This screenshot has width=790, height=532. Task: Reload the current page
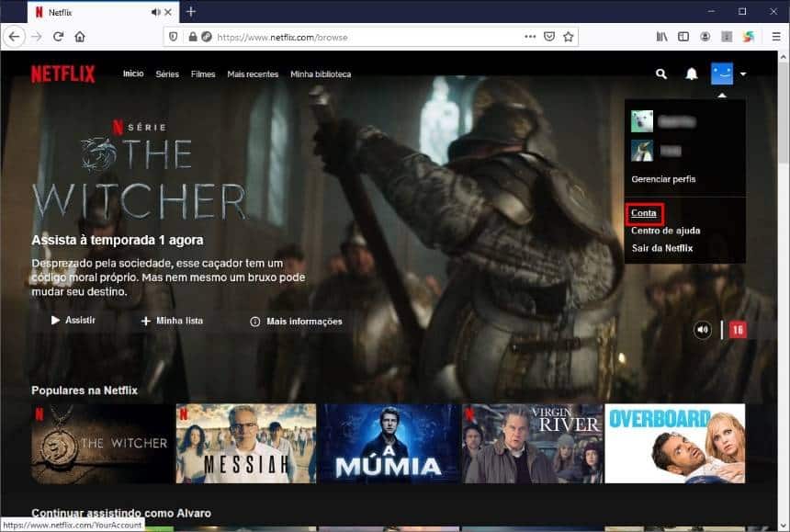[x=58, y=37]
